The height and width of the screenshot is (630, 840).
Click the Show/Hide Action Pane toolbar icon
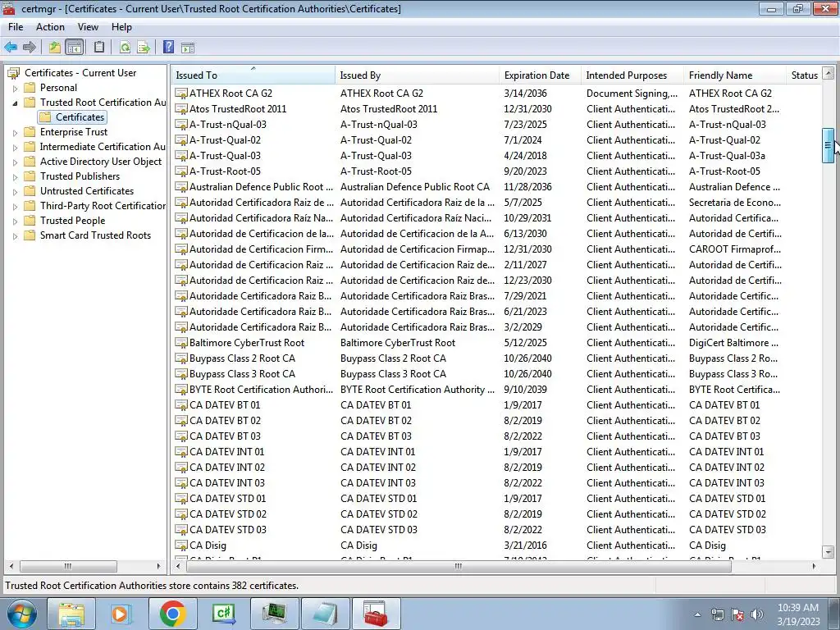click(188, 48)
